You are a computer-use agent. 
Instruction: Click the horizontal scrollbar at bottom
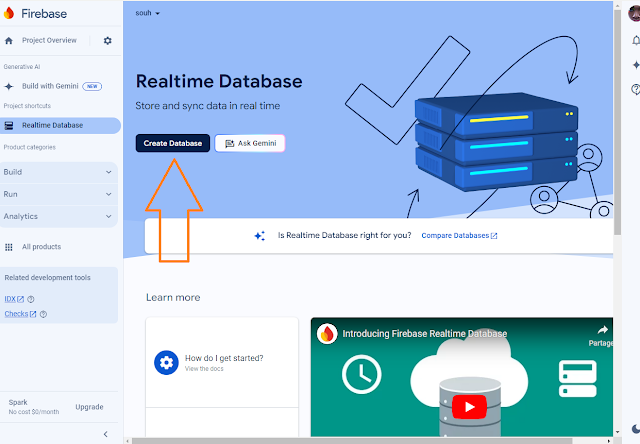pos(352,441)
